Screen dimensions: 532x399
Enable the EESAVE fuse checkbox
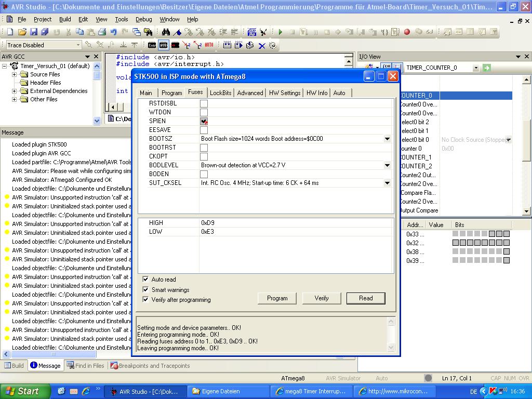coord(204,130)
